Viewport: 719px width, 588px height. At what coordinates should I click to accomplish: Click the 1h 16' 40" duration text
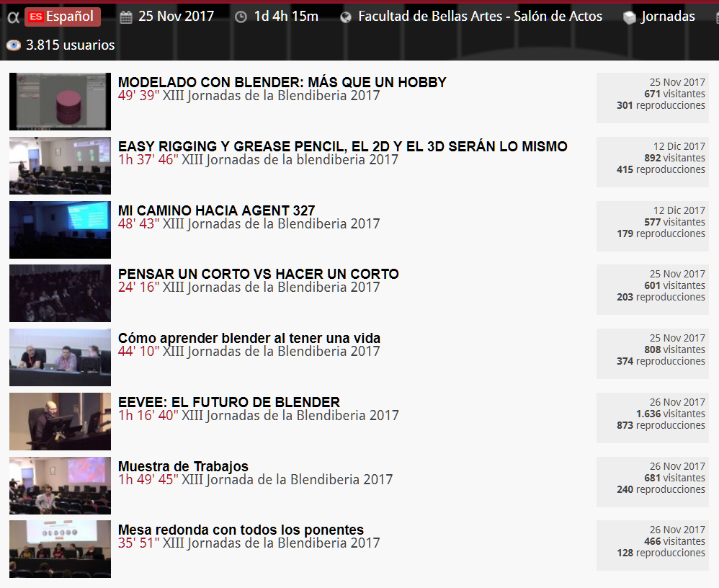pos(148,416)
